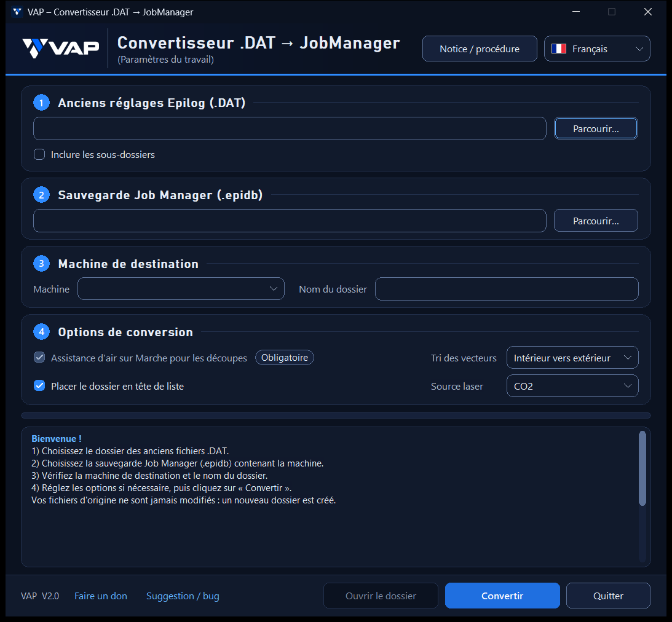Click the 'Vos fichiers d'origine ne sont jamais modifiés' line

183,500
